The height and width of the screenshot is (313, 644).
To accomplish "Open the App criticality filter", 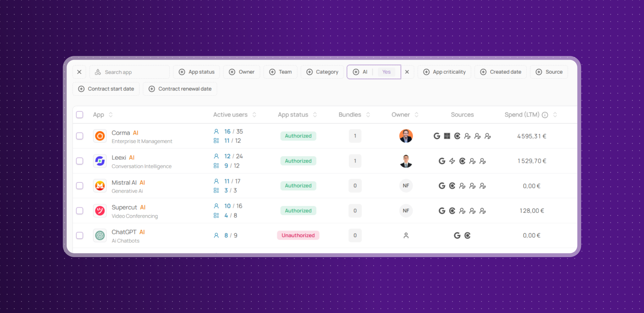I will (x=444, y=72).
